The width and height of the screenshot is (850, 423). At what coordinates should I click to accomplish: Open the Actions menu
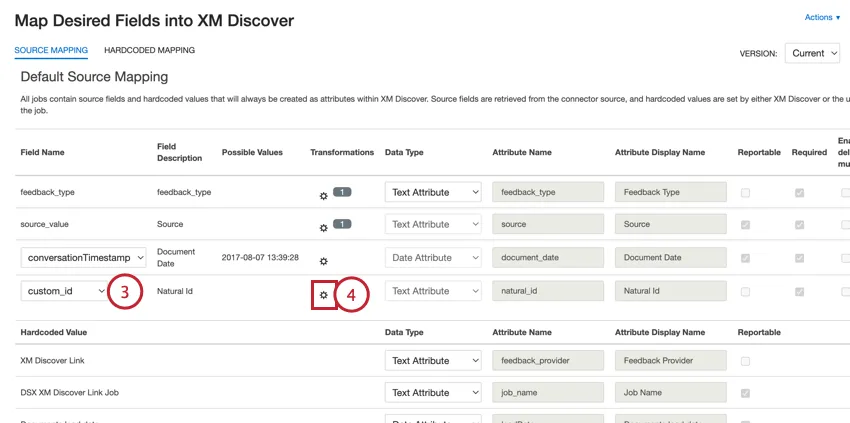point(822,17)
